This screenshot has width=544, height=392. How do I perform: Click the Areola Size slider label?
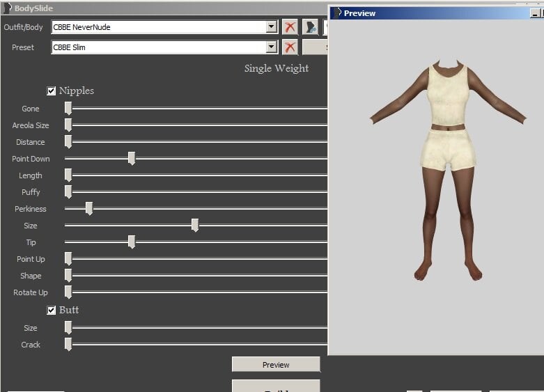[x=31, y=125]
